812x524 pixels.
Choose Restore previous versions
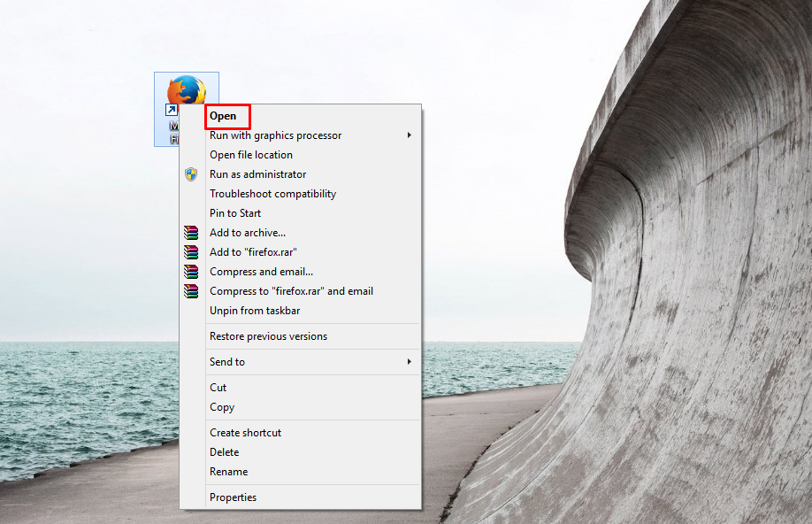click(268, 336)
